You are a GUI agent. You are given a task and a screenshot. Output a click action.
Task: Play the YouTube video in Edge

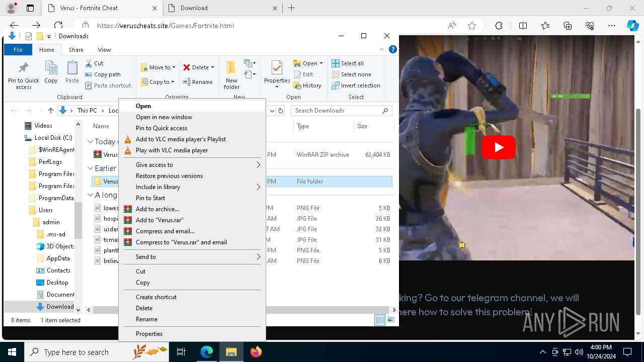click(x=498, y=147)
